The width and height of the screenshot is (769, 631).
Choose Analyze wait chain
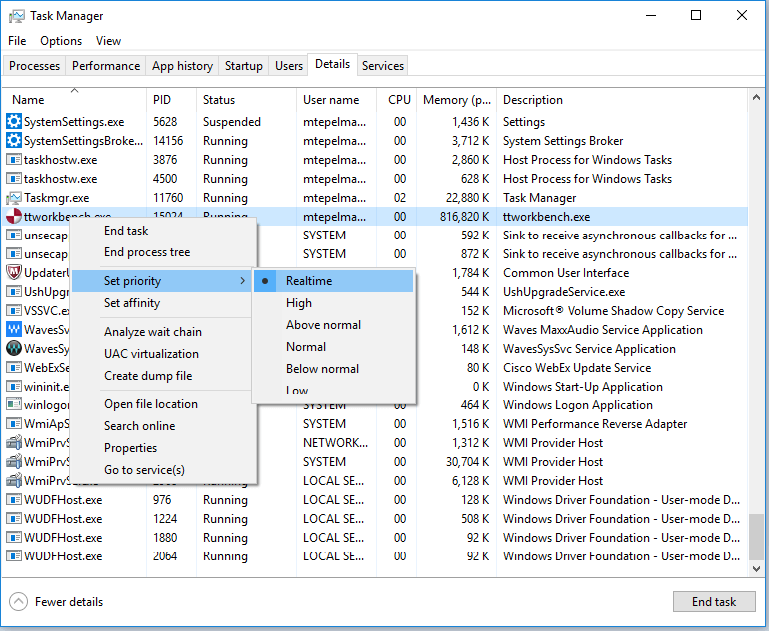tap(162, 332)
